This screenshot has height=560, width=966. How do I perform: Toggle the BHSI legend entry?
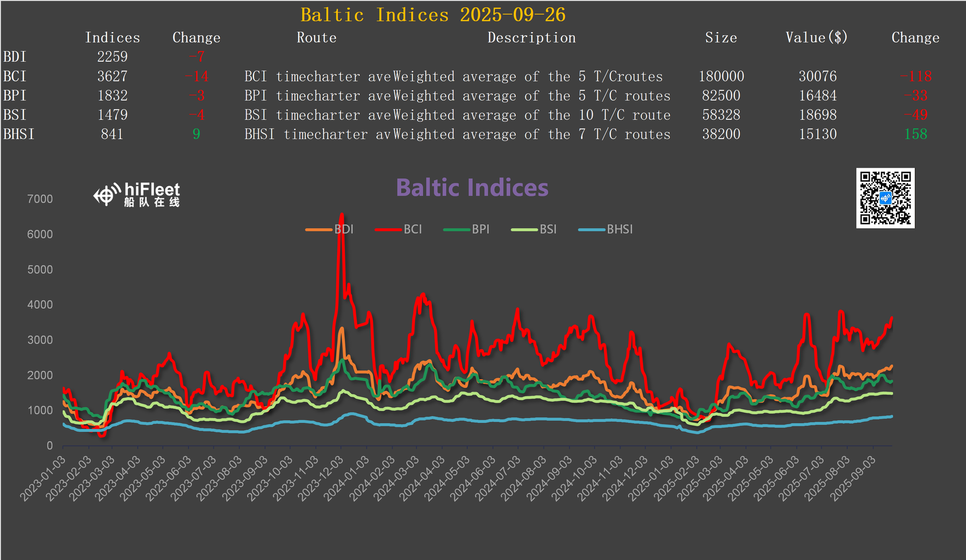pos(606,229)
